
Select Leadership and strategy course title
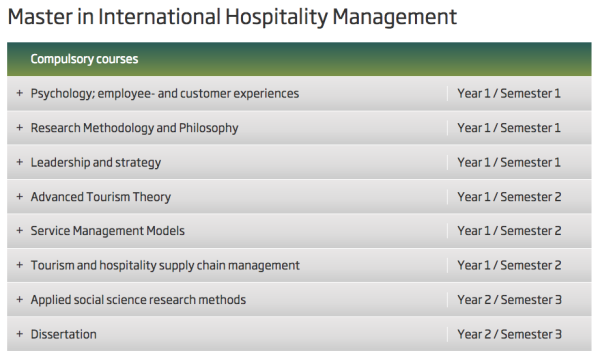coord(96,163)
